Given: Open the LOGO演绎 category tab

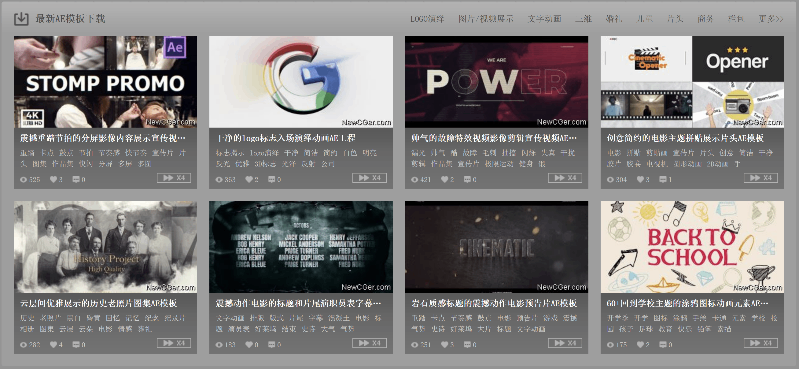Looking at the screenshot, I should click(427, 19).
